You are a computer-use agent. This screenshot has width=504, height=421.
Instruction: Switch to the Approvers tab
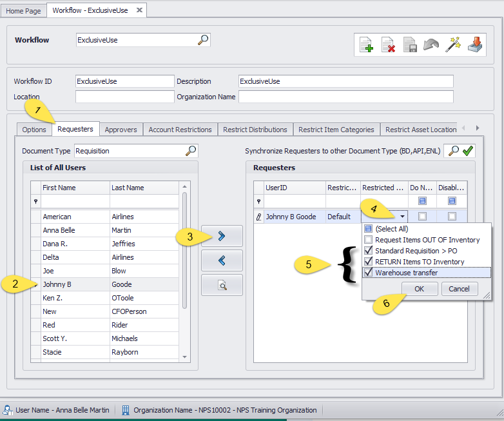click(121, 130)
